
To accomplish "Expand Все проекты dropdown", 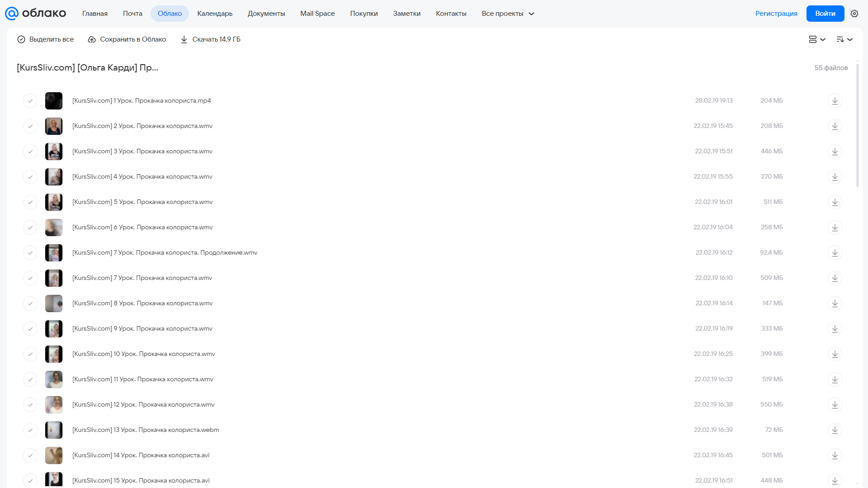I will tap(508, 14).
